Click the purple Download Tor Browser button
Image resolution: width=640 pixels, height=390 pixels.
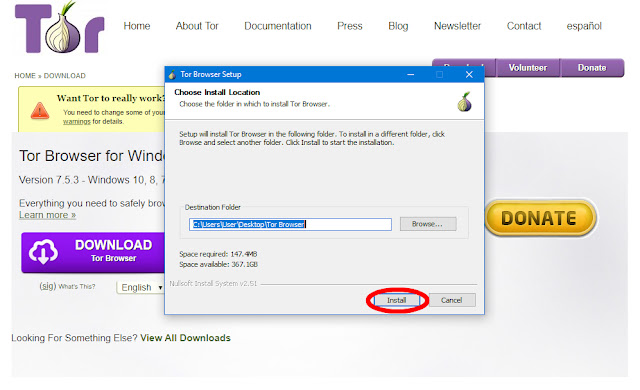pyautogui.click(x=93, y=253)
